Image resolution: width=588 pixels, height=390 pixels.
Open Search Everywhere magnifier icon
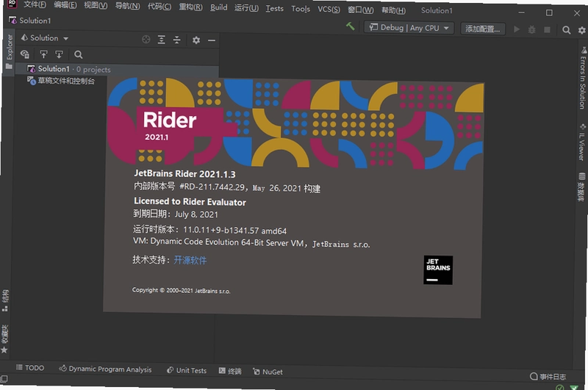point(566,30)
